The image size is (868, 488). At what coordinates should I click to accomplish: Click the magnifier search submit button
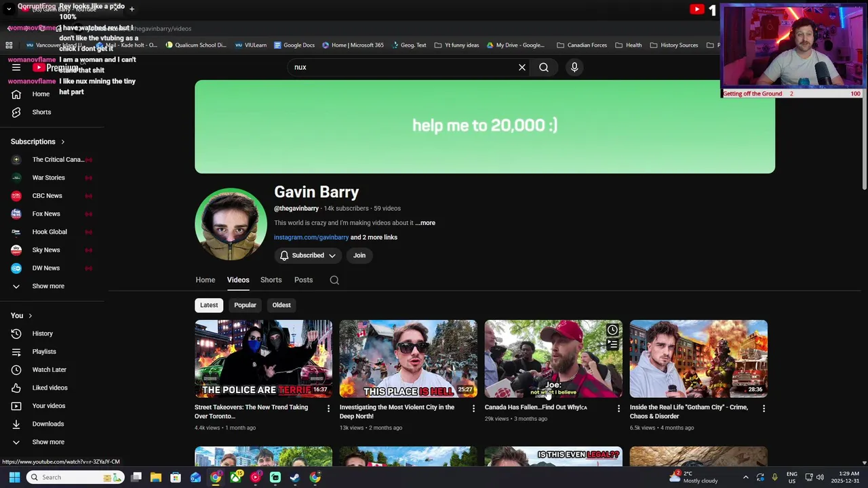544,67
